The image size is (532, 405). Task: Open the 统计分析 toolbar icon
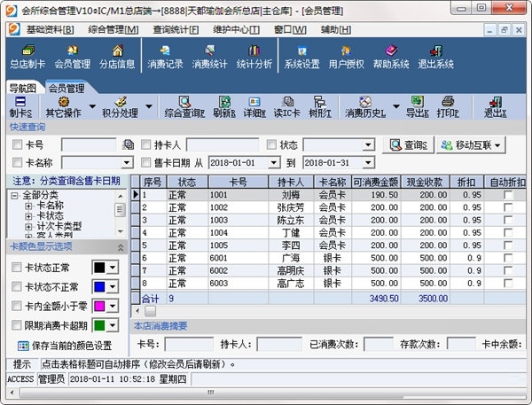click(254, 56)
